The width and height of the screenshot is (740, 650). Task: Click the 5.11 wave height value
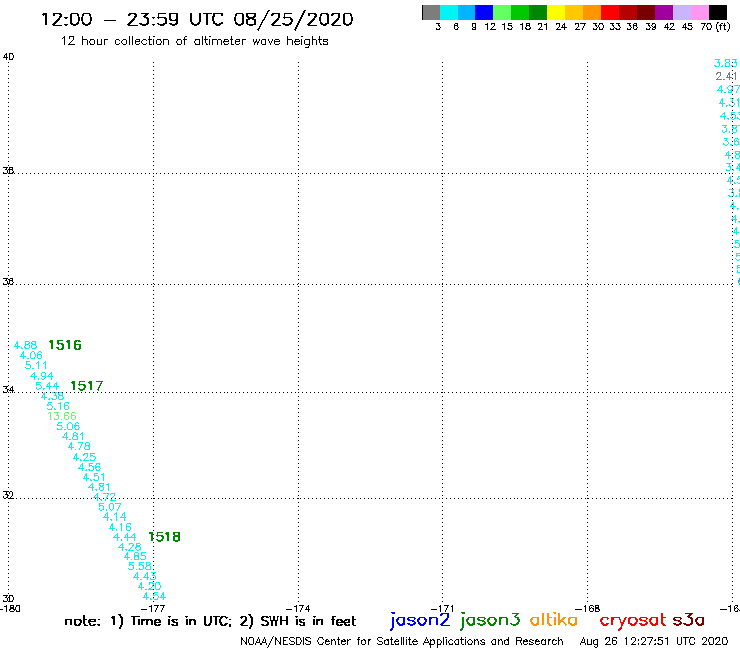[x=36, y=365]
